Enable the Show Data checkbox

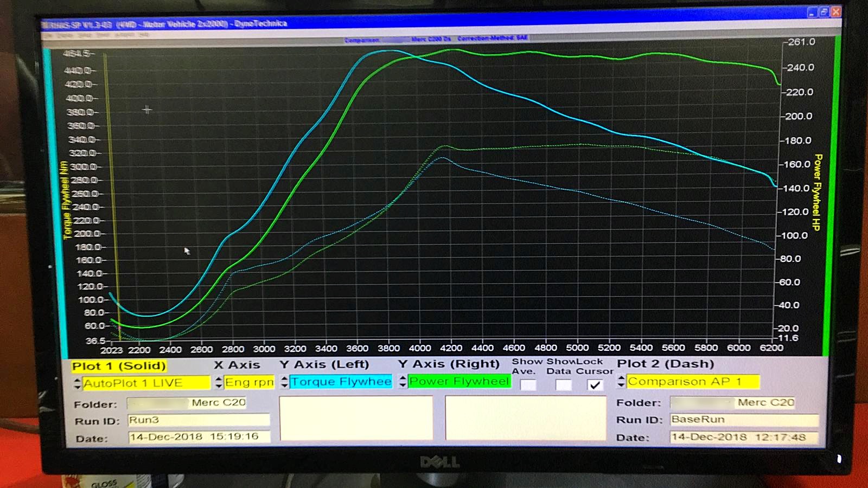tap(563, 385)
